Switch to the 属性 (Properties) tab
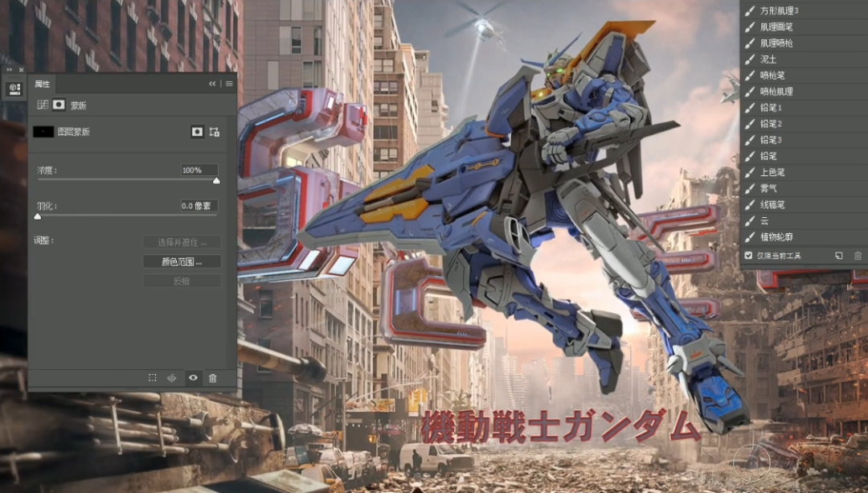This screenshot has height=493, width=868. [42, 84]
